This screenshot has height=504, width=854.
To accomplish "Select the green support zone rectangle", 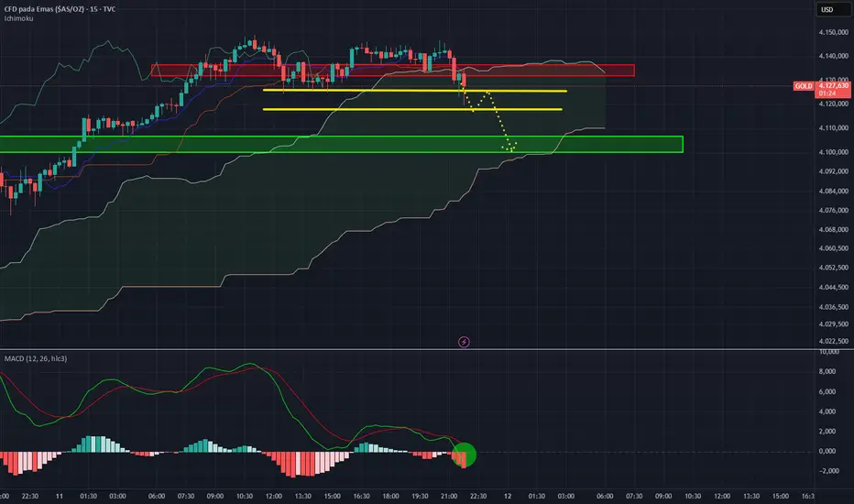I will pos(341,145).
